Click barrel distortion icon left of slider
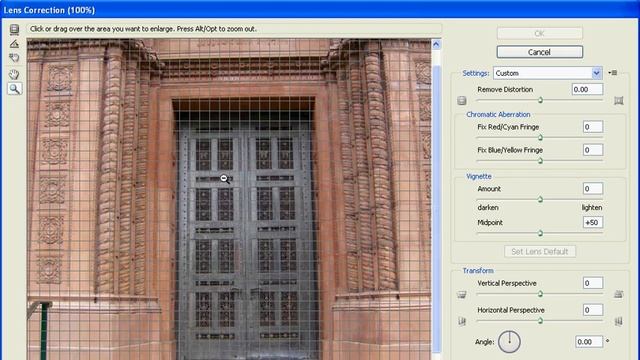Viewport: 640px width, 360px height. click(x=462, y=100)
